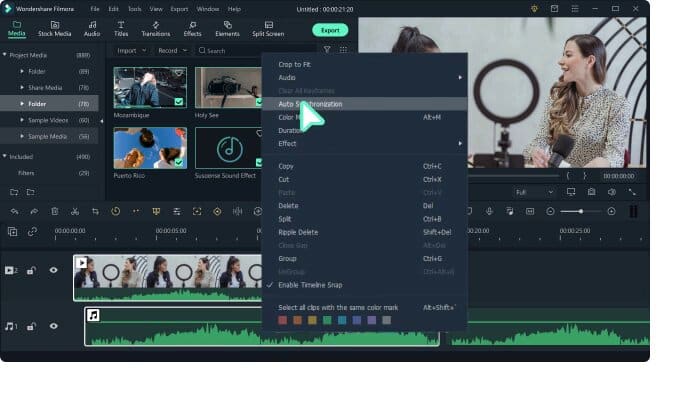
Task: Expand the Sample Videos folder arrow
Action: point(22,120)
